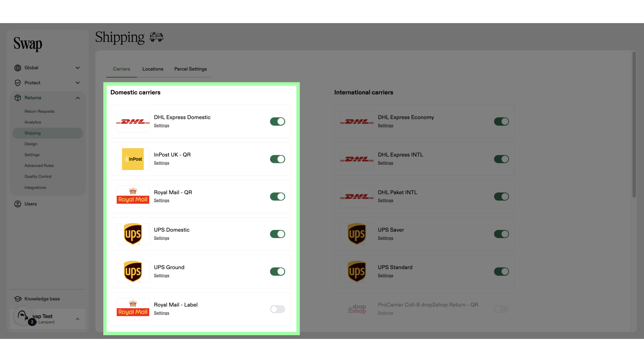Click the Global globe icon

coord(18,68)
